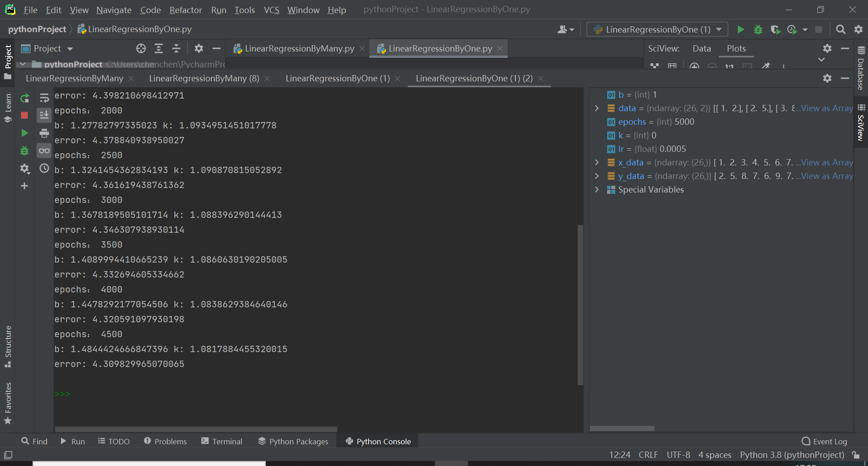Toggle scroll to end of console
Viewport: 868px width, 466px height.
click(44, 115)
